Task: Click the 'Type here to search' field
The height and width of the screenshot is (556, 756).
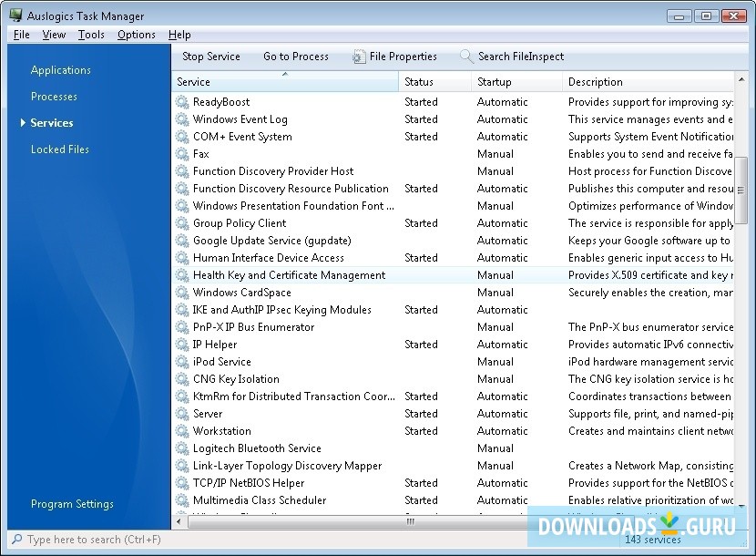Action: (x=91, y=540)
